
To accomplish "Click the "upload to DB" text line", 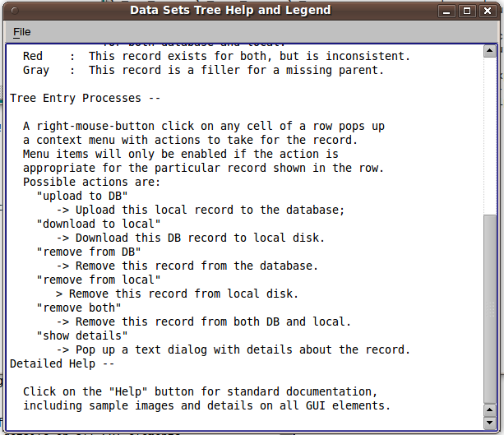I will pyautogui.click(x=82, y=196).
